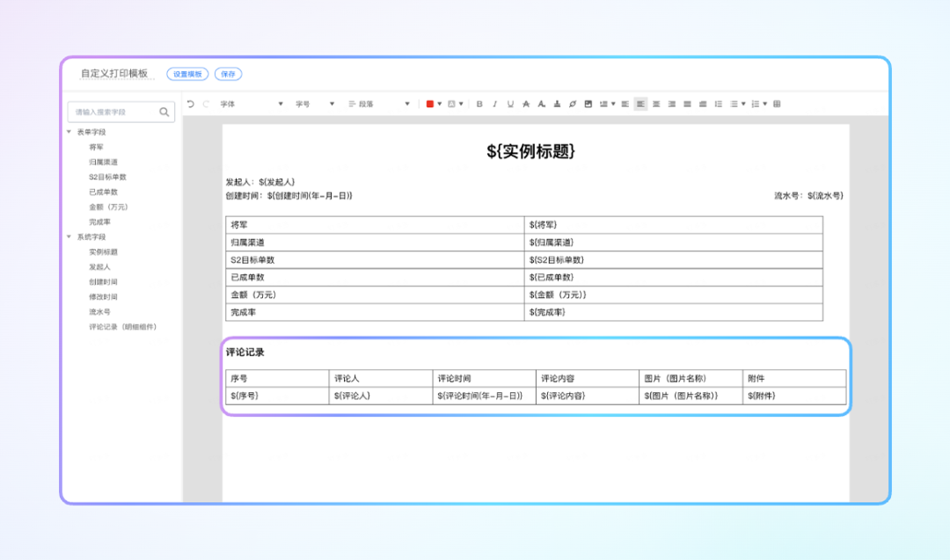Screen dimensions: 950x560
Task: Click the undo arrow icon
Action: click(191, 104)
